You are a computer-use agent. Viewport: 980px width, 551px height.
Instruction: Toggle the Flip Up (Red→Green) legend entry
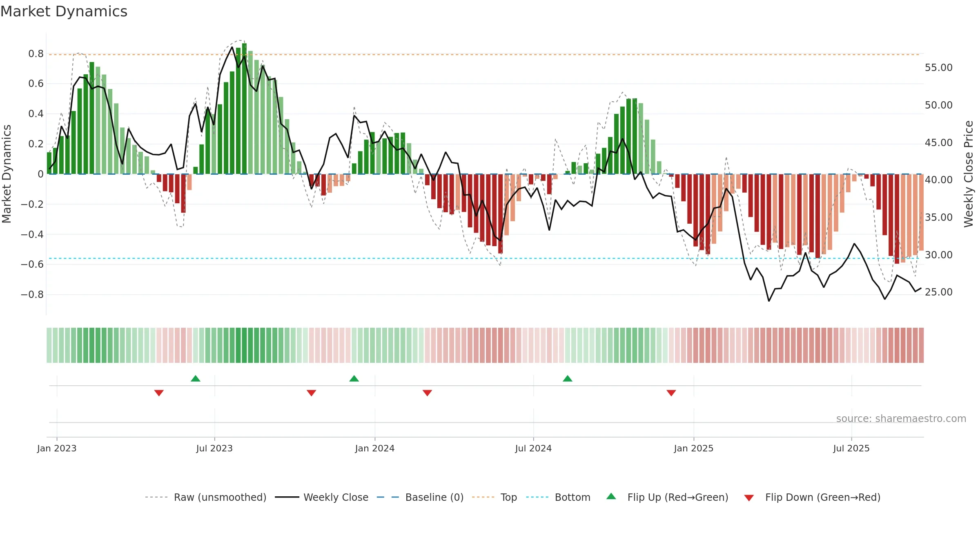point(667,497)
